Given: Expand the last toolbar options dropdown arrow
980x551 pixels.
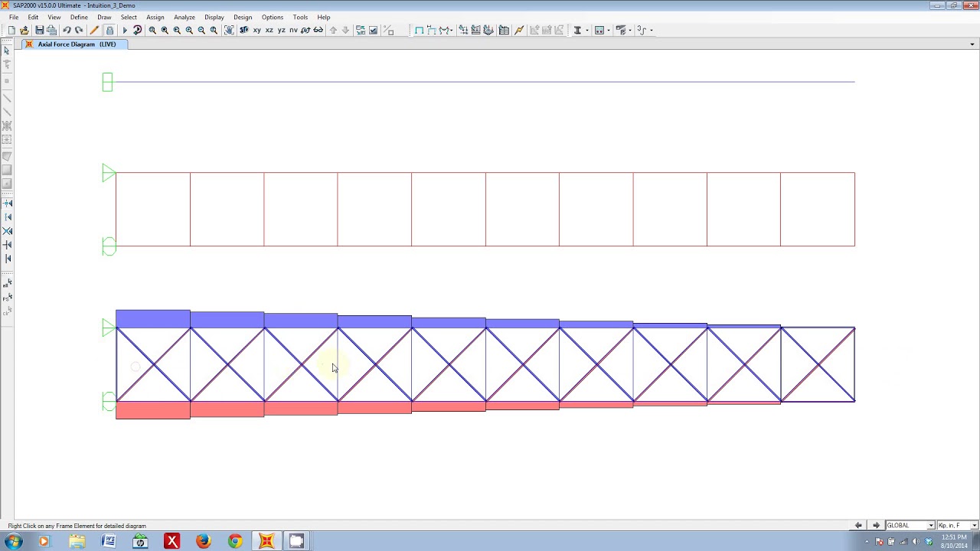Looking at the screenshot, I should [652, 31].
